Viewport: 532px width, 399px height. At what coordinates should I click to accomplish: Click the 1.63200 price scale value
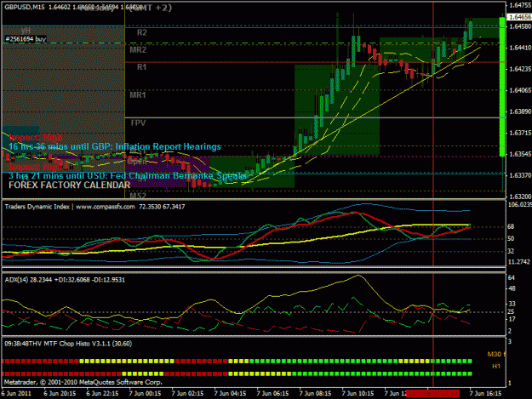point(520,197)
